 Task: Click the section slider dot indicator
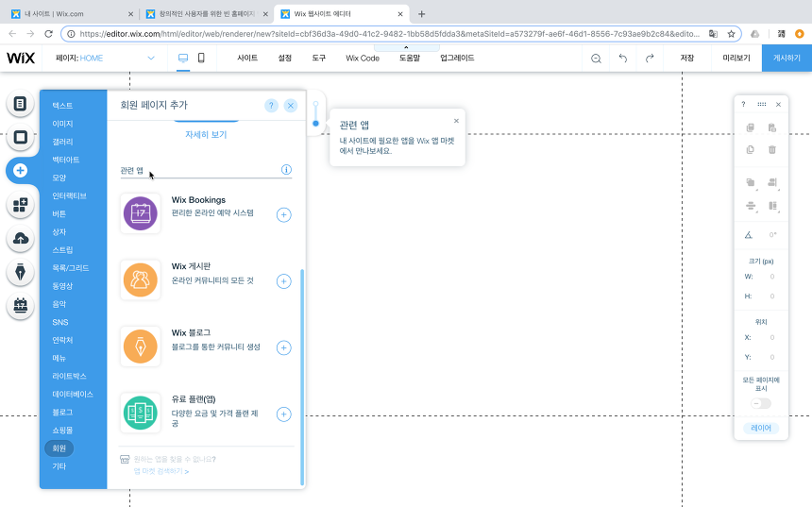point(315,124)
